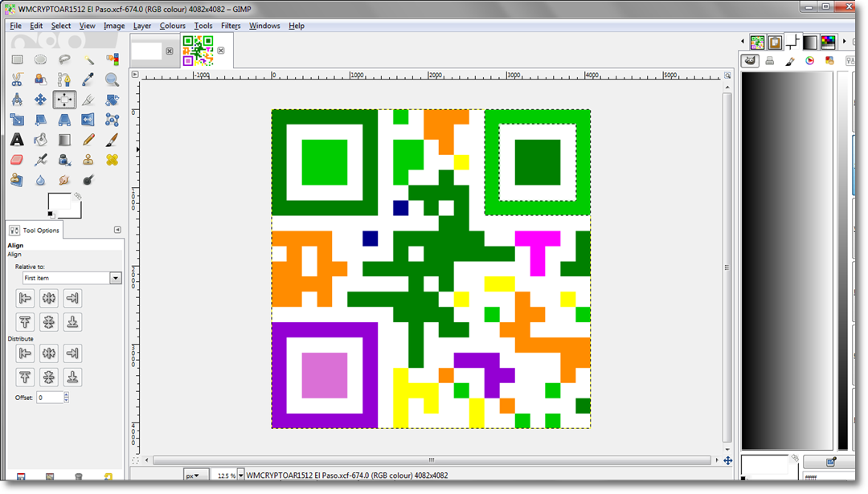
Task: Select the Ink tool
Action: click(x=64, y=160)
